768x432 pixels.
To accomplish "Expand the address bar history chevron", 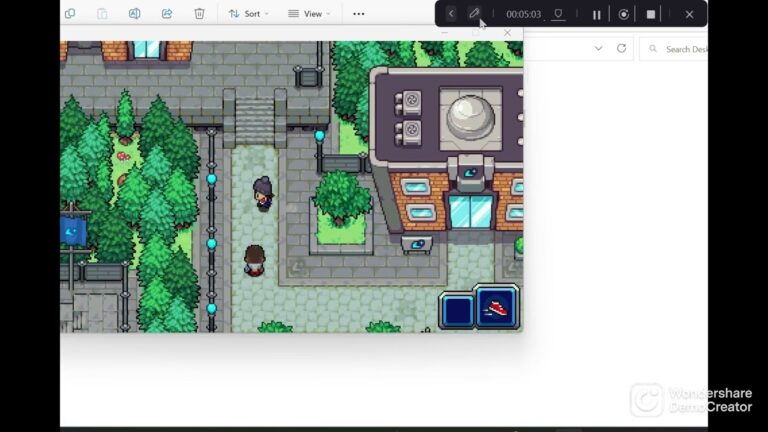I will click(599, 48).
